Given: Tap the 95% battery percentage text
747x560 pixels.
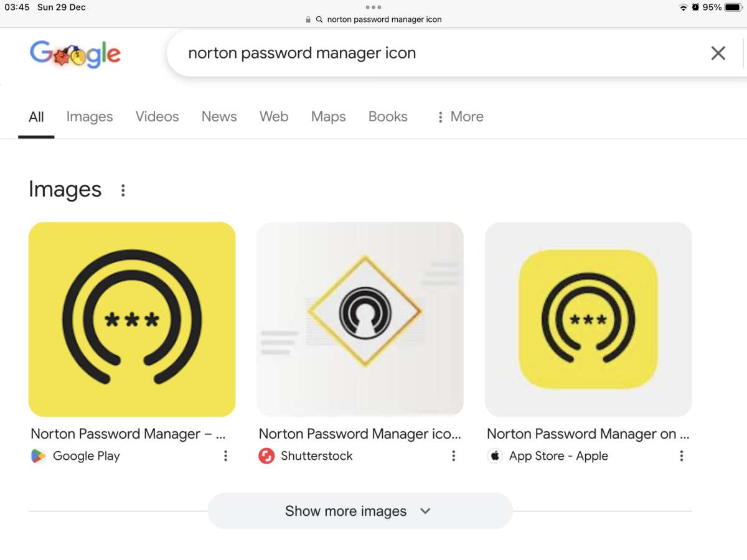Looking at the screenshot, I should [712, 7].
